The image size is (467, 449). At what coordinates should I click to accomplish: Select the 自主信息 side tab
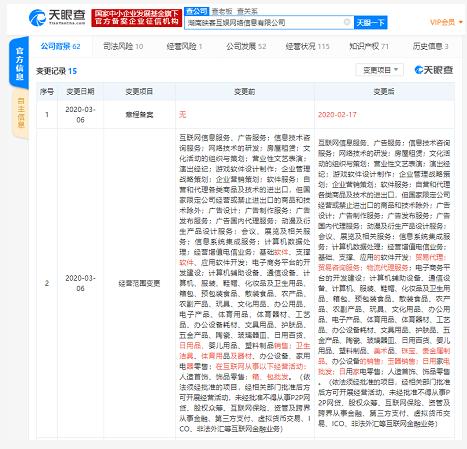[x=21, y=113]
